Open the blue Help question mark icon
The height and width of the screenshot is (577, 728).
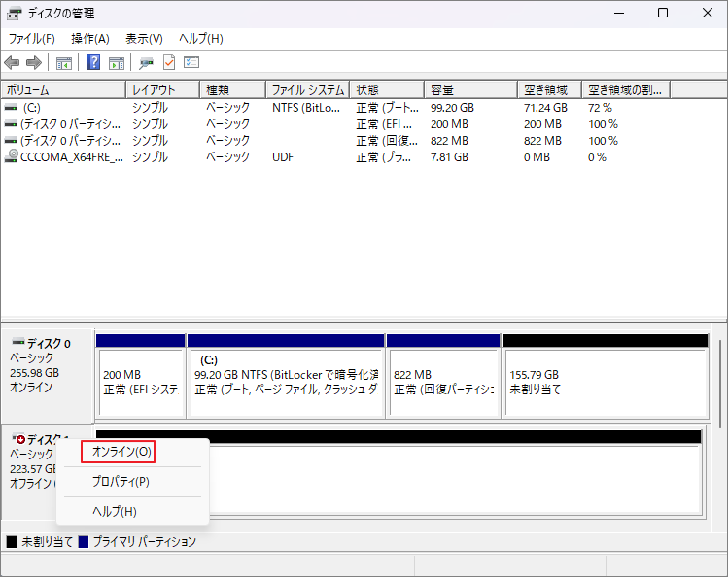[93, 62]
